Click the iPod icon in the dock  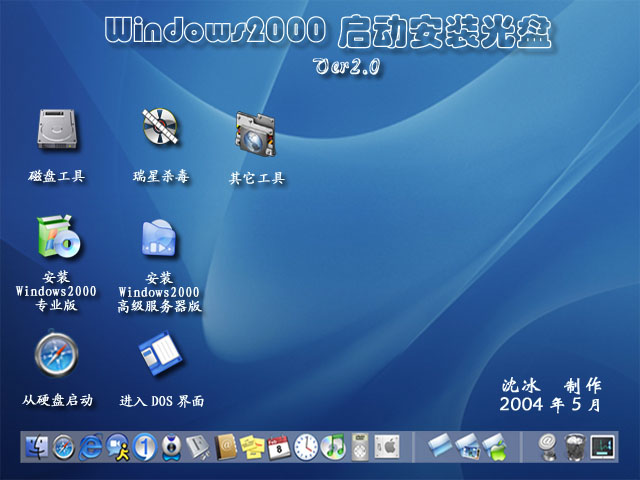(x=360, y=447)
